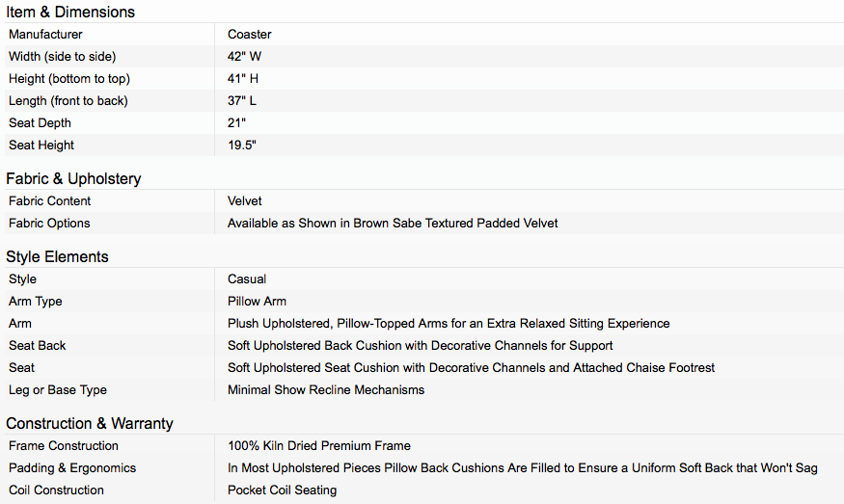Click the Pocket Coil Seating value
Screen dimensions: 844x504
[x=282, y=490]
